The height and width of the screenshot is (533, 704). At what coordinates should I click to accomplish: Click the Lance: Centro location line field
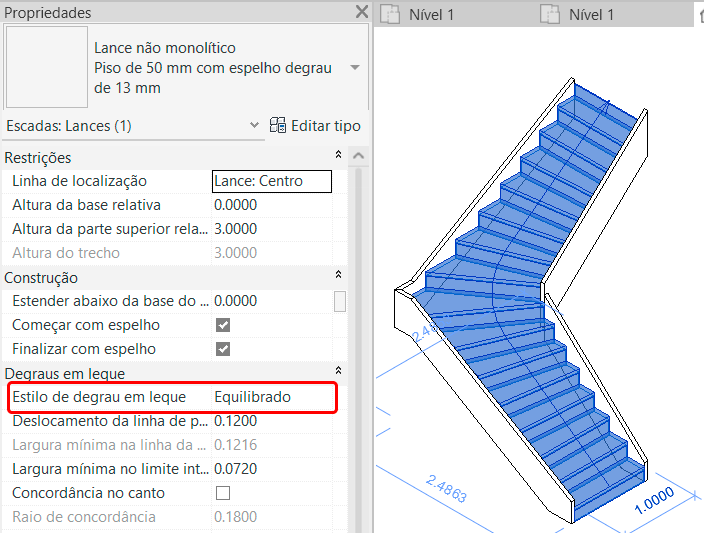click(x=271, y=181)
